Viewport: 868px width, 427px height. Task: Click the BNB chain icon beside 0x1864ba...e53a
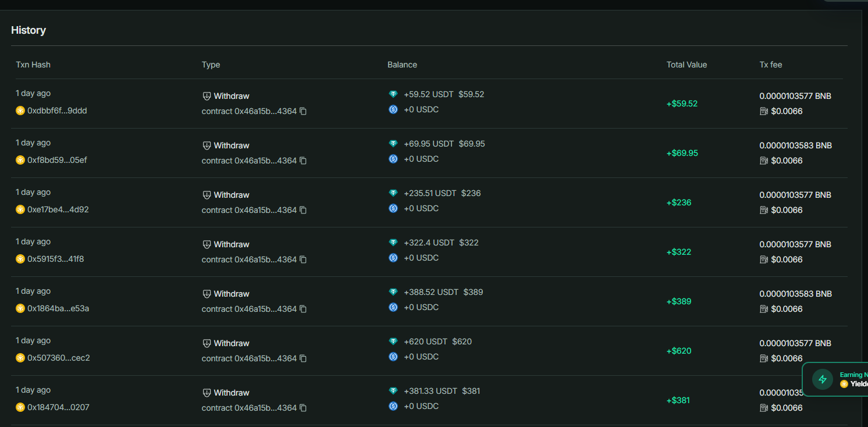click(20, 308)
